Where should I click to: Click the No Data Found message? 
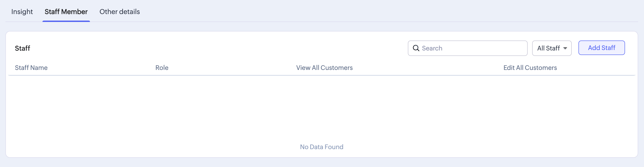coord(322,147)
